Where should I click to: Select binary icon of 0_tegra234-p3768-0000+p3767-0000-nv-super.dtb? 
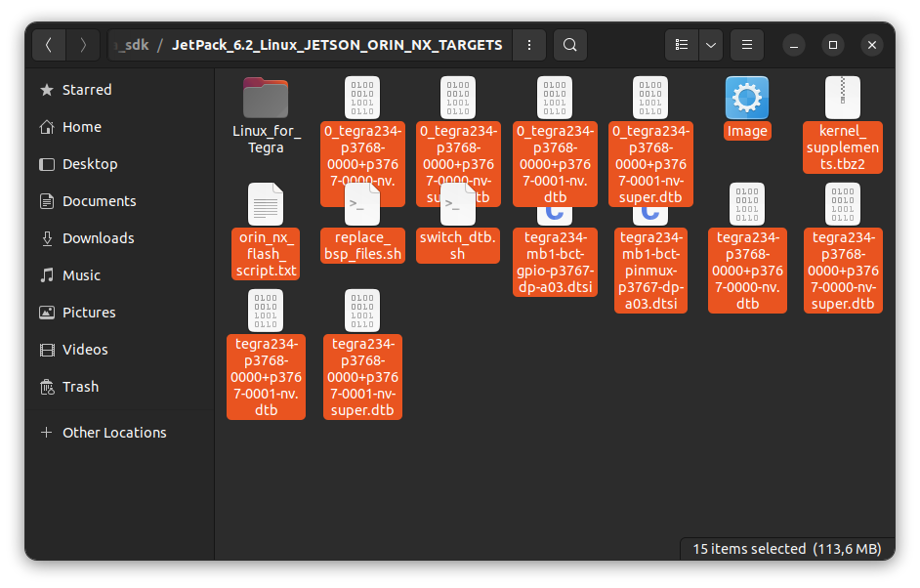[x=458, y=98]
